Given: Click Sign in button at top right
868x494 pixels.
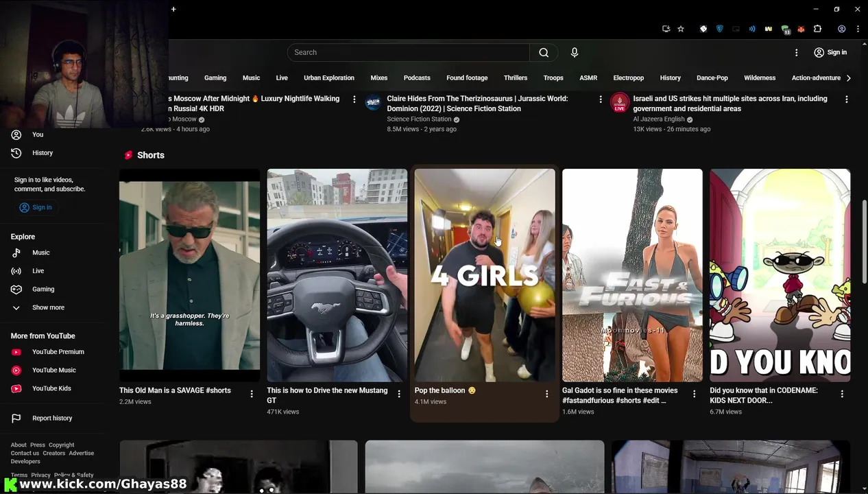Looking at the screenshot, I should (830, 53).
